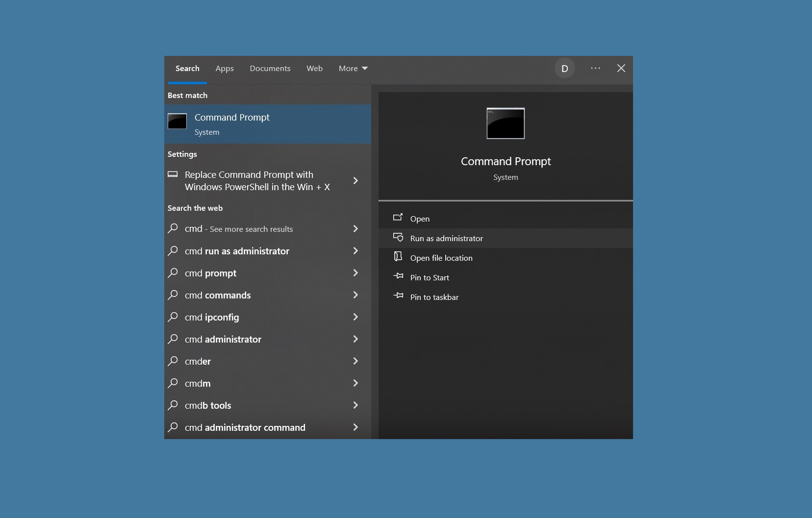812x518 pixels.
Task: Click the 'cmdm' web suggestion
Action: click(x=268, y=383)
